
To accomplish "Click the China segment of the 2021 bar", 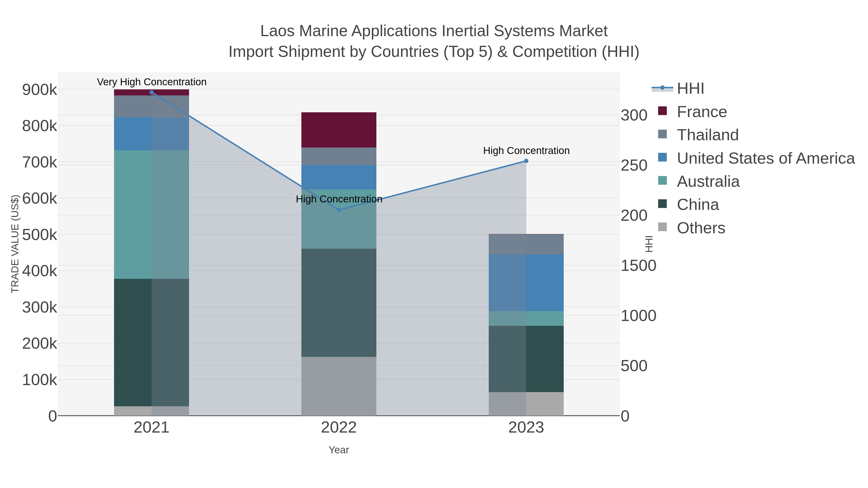I will click(x=151, y=342).
